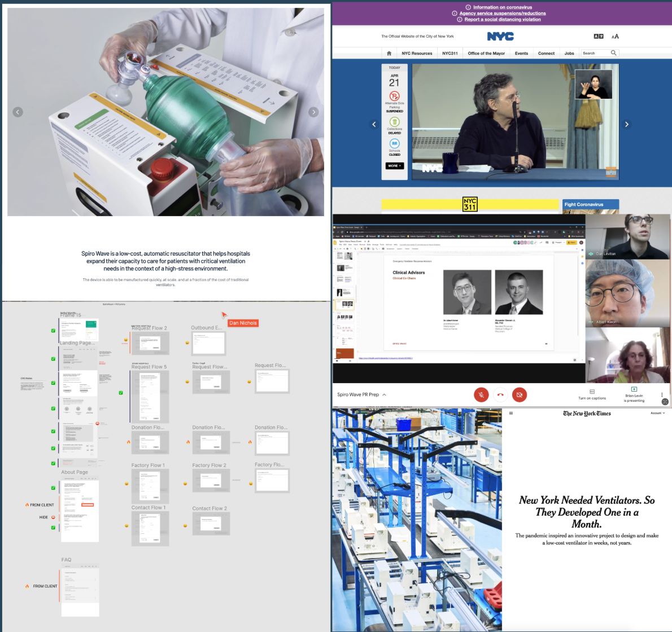Turn on captions in the Meet call
The image size is (672, 632).
click(x=592, y=394)
